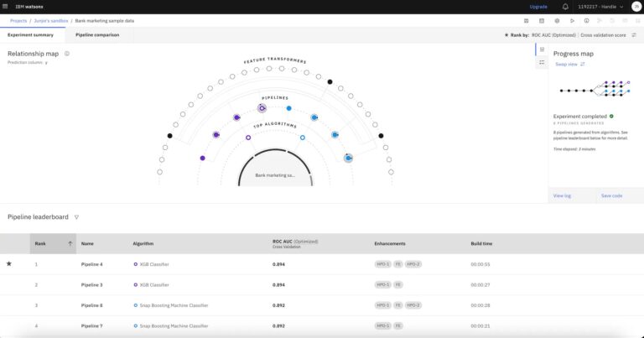This screenshot has height=338, width=644.
Task: Click the HPO-2 tag on the Pipeline 4 row
Action: (413, 264)
